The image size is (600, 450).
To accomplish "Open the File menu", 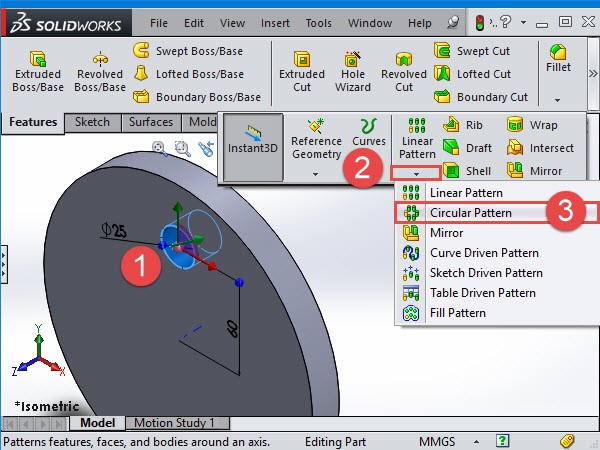I will pyautogui.click(x=159, y=23).
